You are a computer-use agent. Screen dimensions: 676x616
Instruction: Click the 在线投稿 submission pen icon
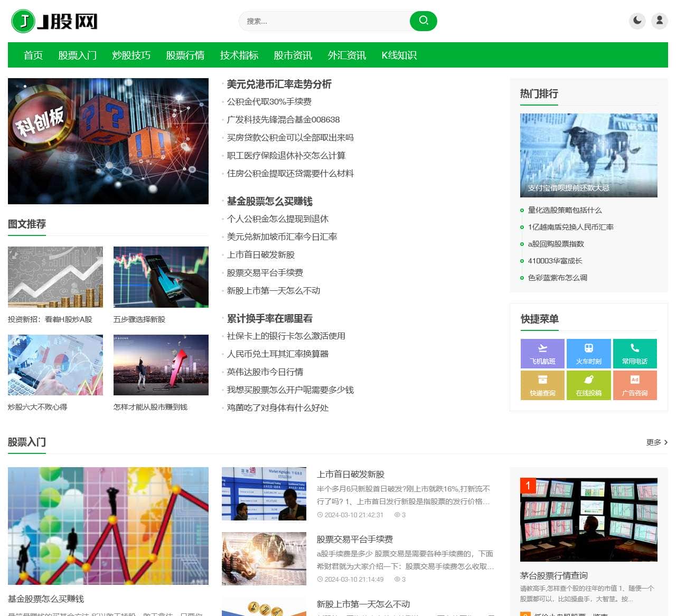click(x=588, y=385)
